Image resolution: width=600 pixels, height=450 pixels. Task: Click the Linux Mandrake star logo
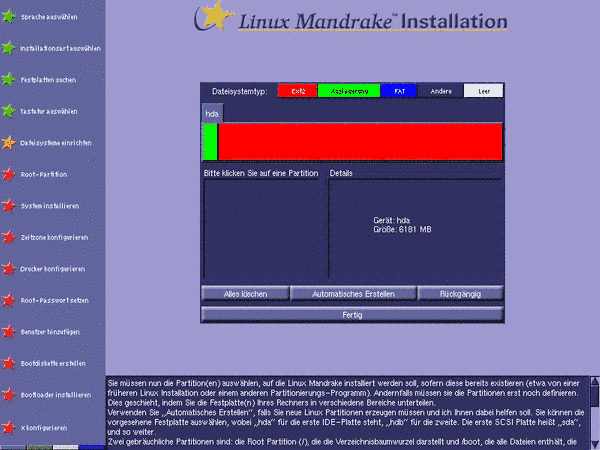(208, 18)
